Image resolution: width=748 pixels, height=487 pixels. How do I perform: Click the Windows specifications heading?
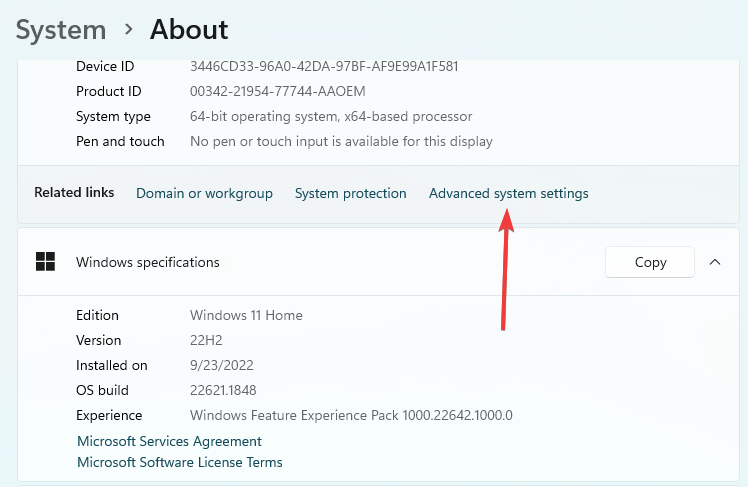point(148,262)
